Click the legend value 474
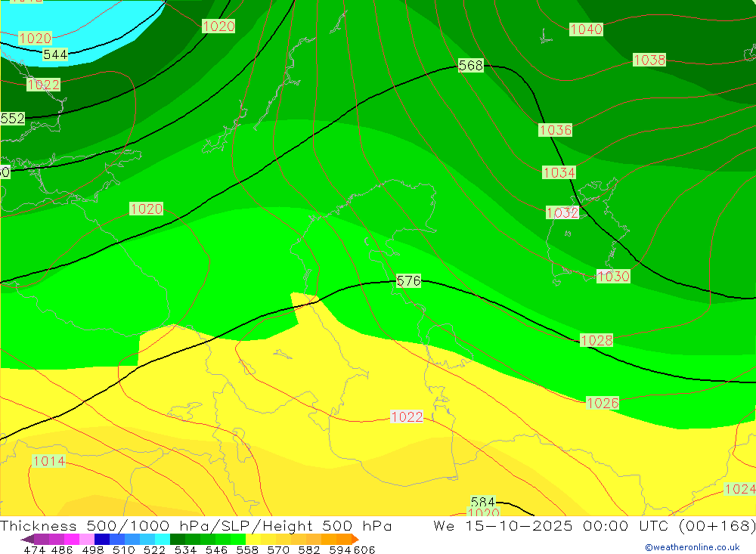756x554 pixels. (34, 549)
